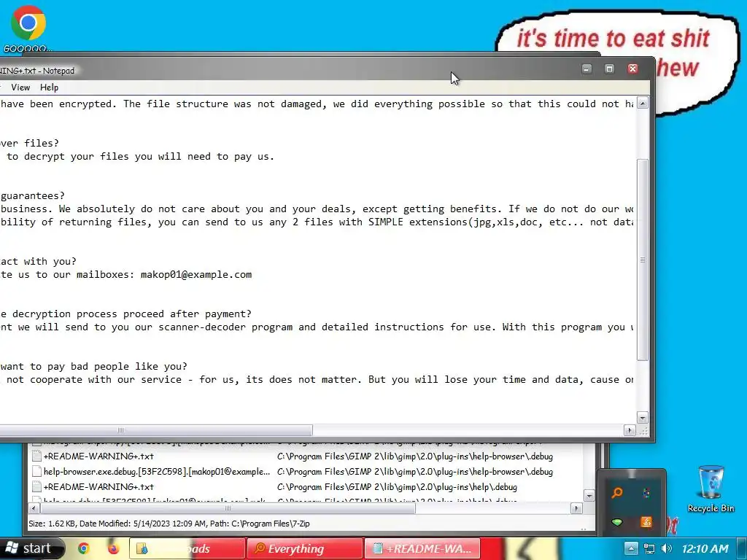Screen dimensions: 747x560
Task: Click the 'want to pay bad people like you?' line
Action: click(94, 366)
